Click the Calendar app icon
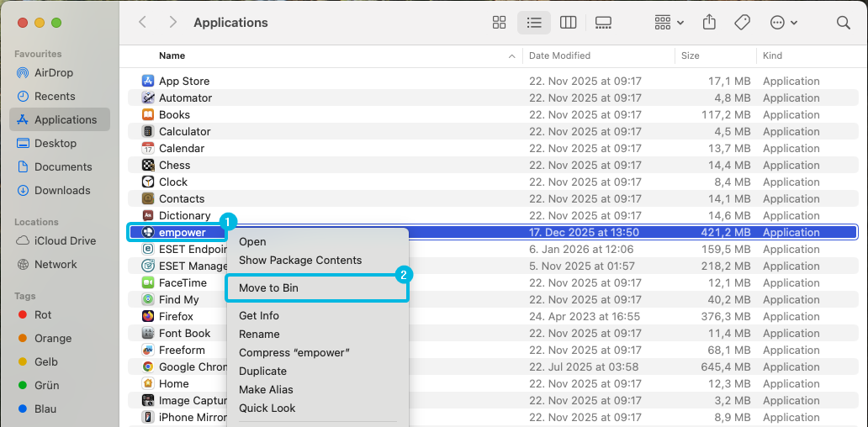The height and width of the screenshot is (427, 868). [x=148, y=148]
